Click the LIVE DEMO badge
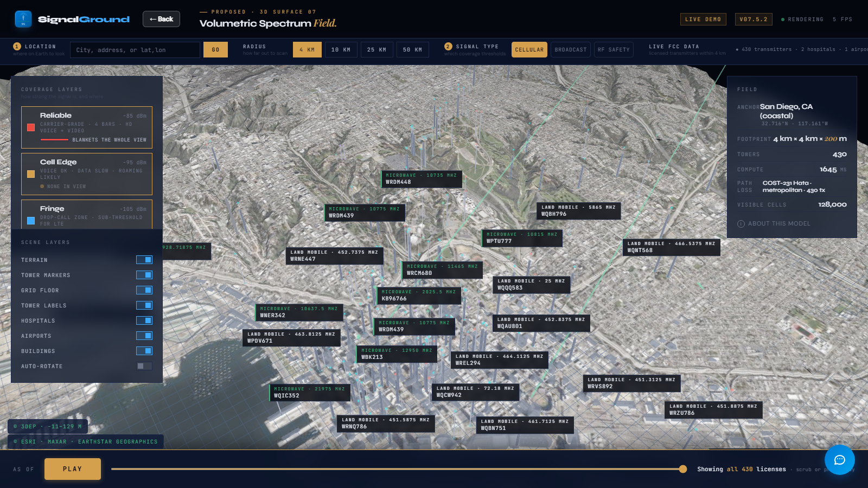Screen dimensions: 868x488 point(703,20)
